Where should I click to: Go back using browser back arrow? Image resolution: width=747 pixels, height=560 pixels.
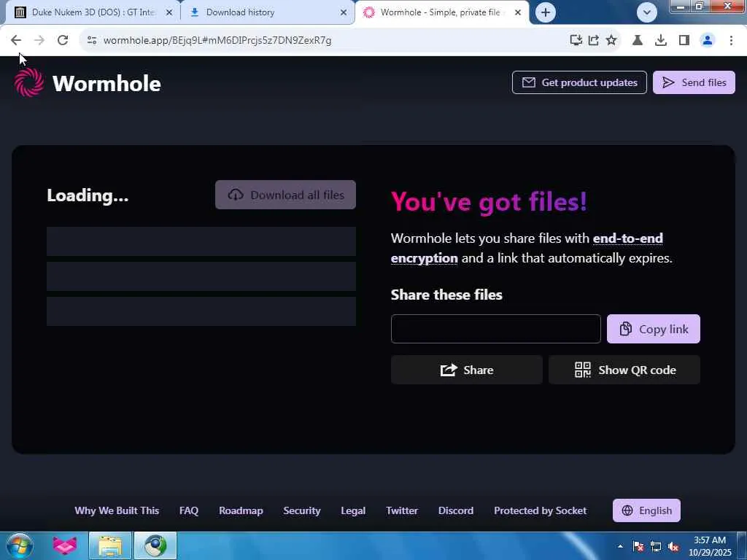pyautogui.click(x=16, y=41)
